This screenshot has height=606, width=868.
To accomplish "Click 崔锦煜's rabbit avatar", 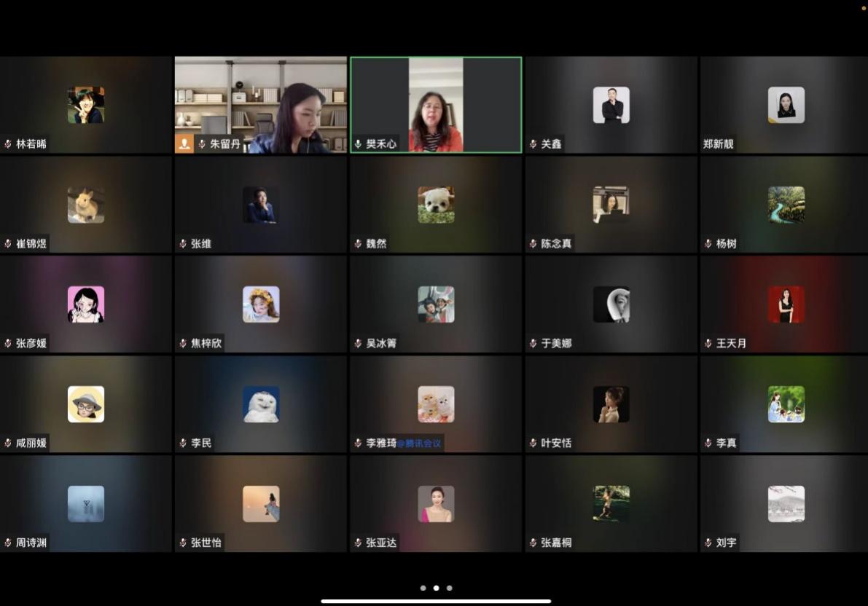I will tap(86, 205).
